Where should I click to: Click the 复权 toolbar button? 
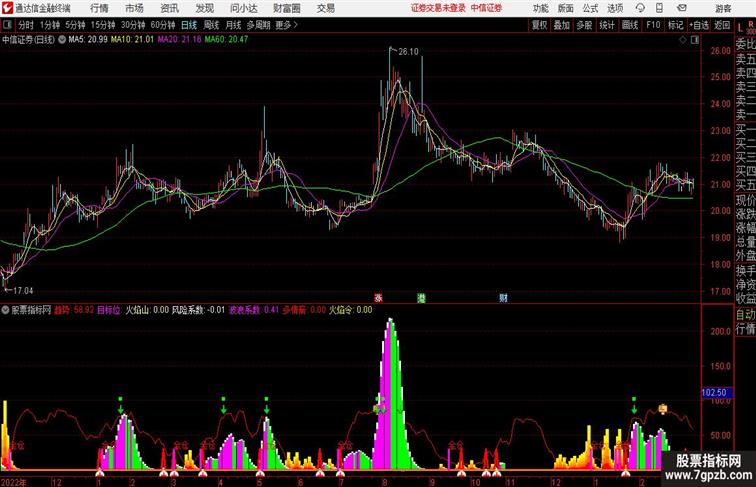pyautogui.click(x=539, y=25)
